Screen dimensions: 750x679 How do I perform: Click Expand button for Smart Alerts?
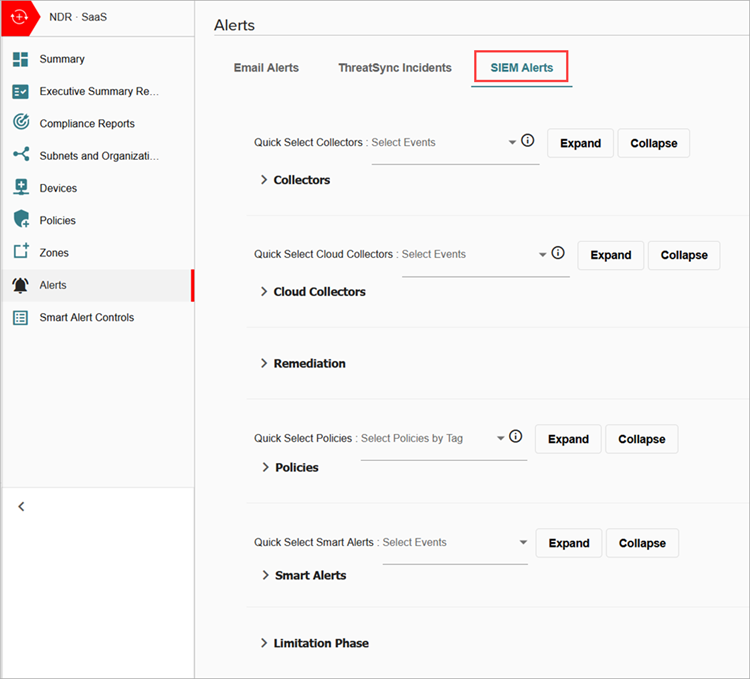(569, 543)
